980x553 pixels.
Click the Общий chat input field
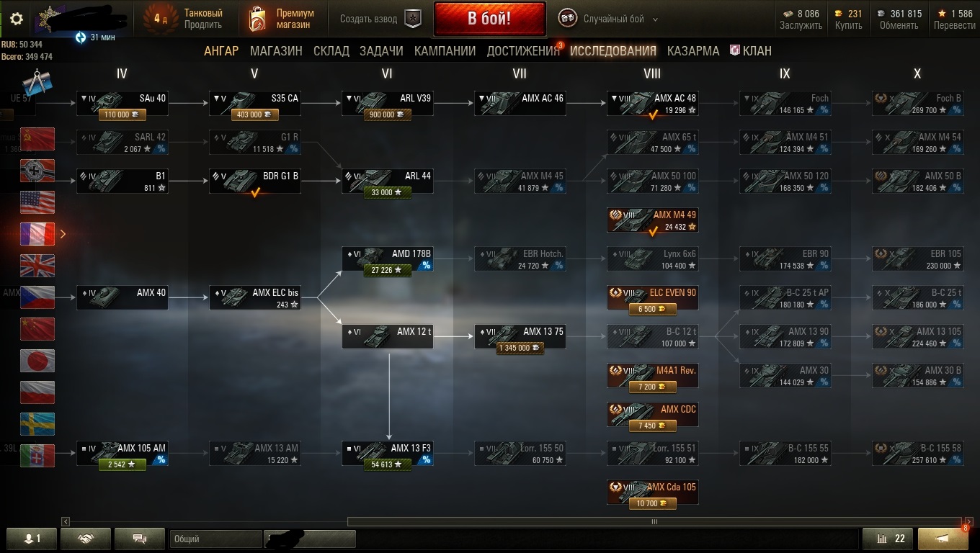click(x=216, y=539)
